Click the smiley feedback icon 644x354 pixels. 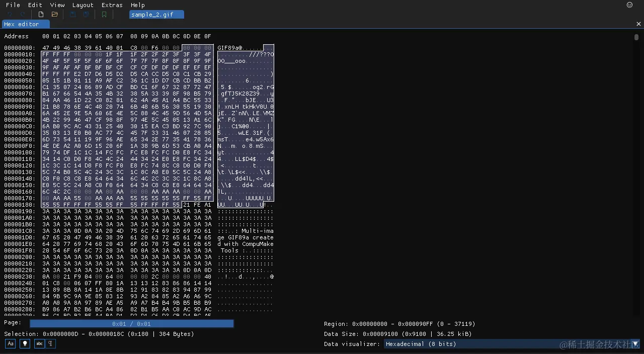[629, 5]
